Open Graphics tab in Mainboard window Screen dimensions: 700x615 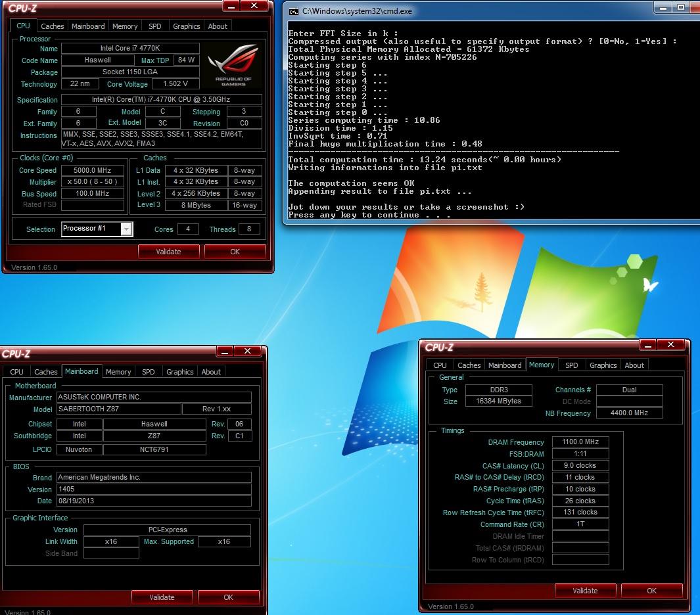point(180,372)
